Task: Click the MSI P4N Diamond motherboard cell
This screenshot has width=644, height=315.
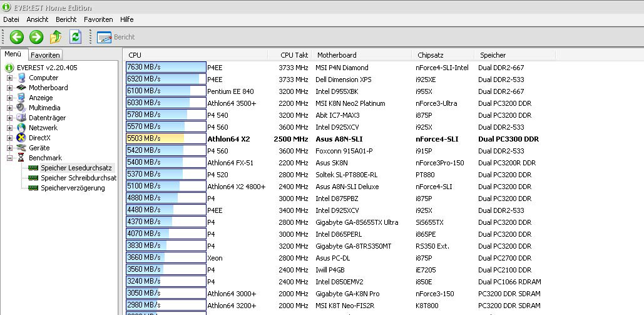Action: (342, 68)
